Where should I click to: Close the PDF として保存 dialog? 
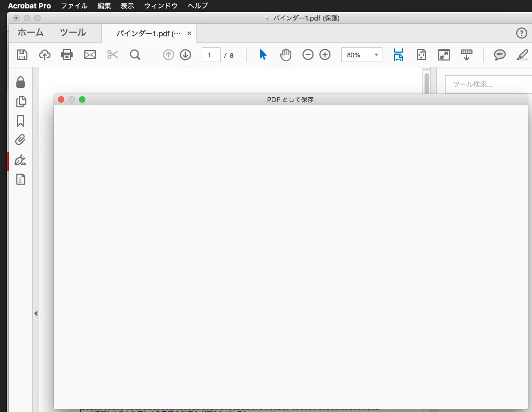pyautogui.click(x=61, y=99)
